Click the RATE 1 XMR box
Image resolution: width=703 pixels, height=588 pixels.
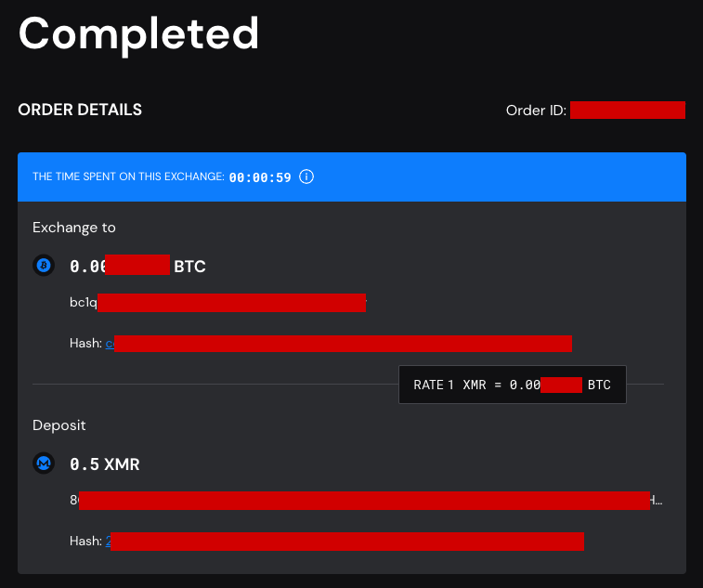coord(513,385)
